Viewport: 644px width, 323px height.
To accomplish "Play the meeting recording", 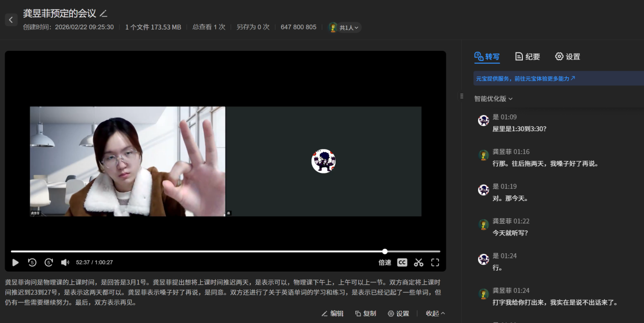I will [x=16, y=262].
